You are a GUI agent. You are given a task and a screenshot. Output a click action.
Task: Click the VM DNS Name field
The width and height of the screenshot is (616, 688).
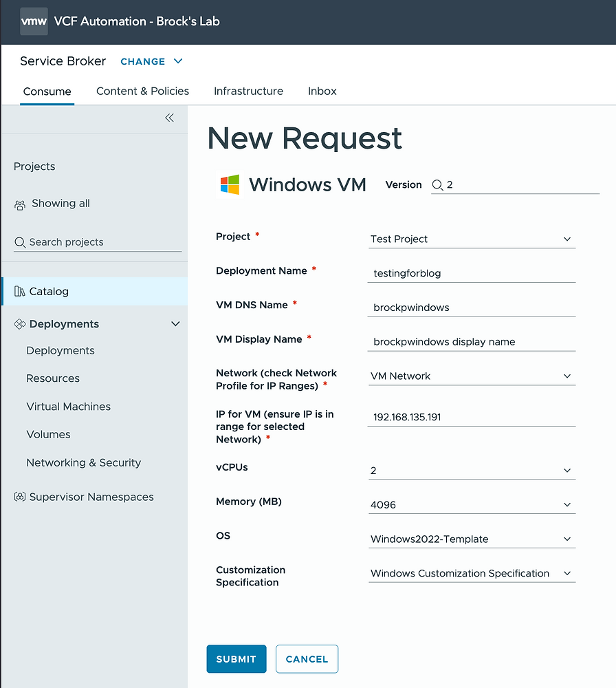(x=472, y=307)
